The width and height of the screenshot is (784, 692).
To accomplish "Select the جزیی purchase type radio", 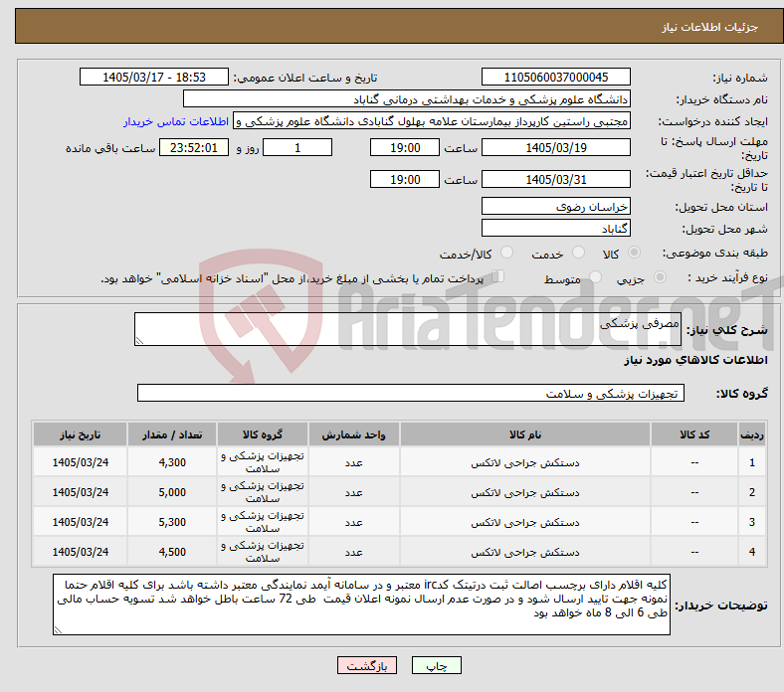I will click(660, 277).
